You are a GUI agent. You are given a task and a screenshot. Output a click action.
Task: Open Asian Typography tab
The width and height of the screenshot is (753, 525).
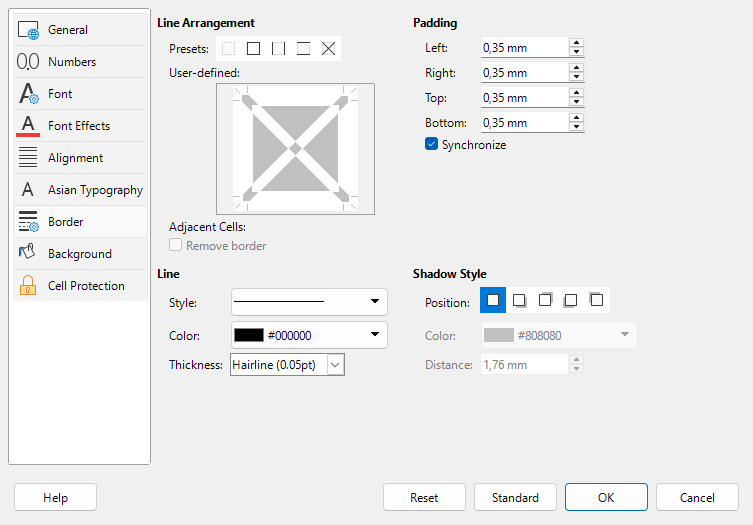tap(80, 190)
